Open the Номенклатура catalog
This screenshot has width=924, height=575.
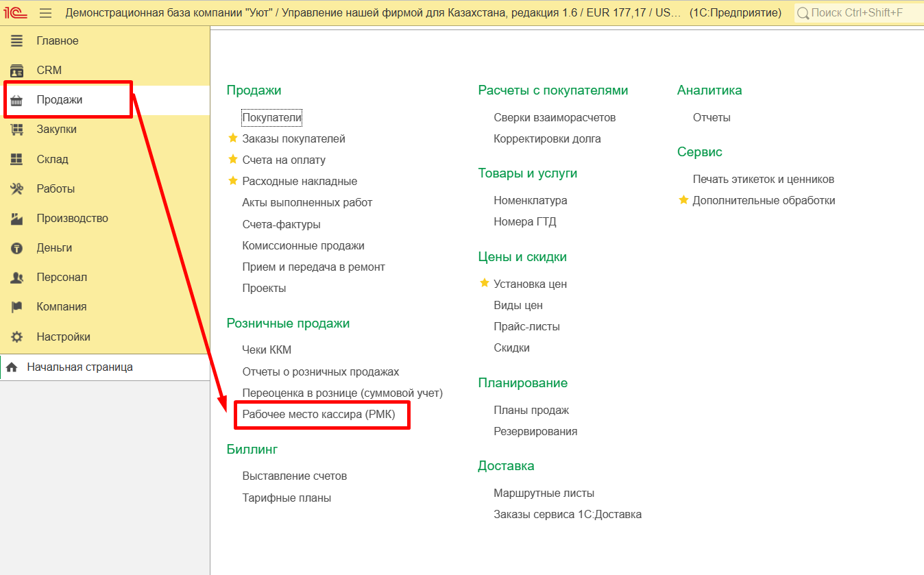pos(531,201)
